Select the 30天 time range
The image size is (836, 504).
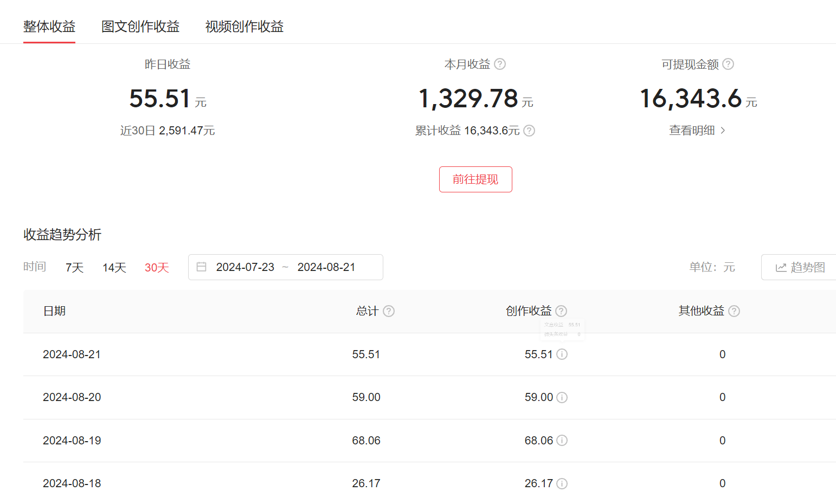[x=157, y=268]
